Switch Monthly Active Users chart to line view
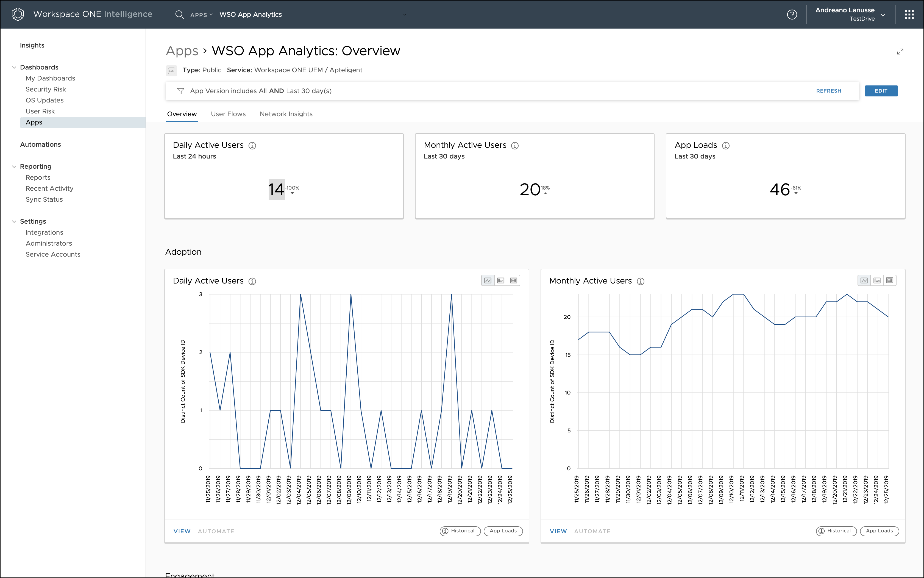This screenshot has width=924, height=578. tap(864, 280)
